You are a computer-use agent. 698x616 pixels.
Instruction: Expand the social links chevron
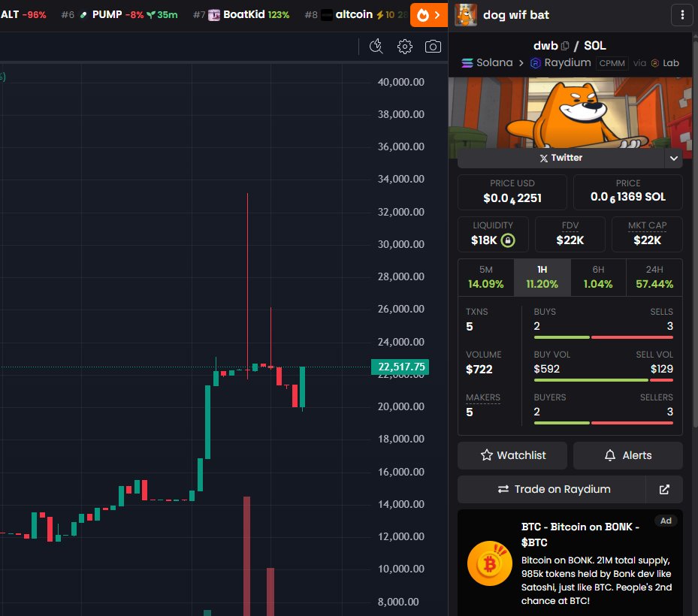[673, 158]
